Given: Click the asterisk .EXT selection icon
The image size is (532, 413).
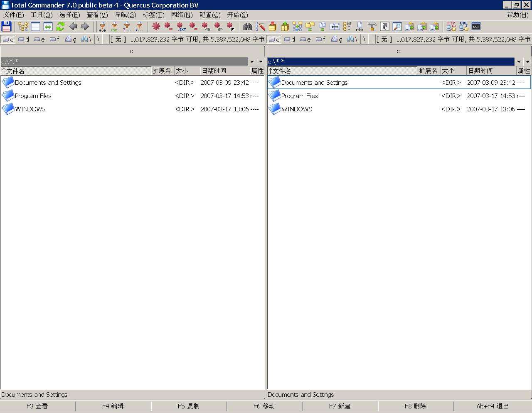Looking at the screenshot, I should click(181, 27).
